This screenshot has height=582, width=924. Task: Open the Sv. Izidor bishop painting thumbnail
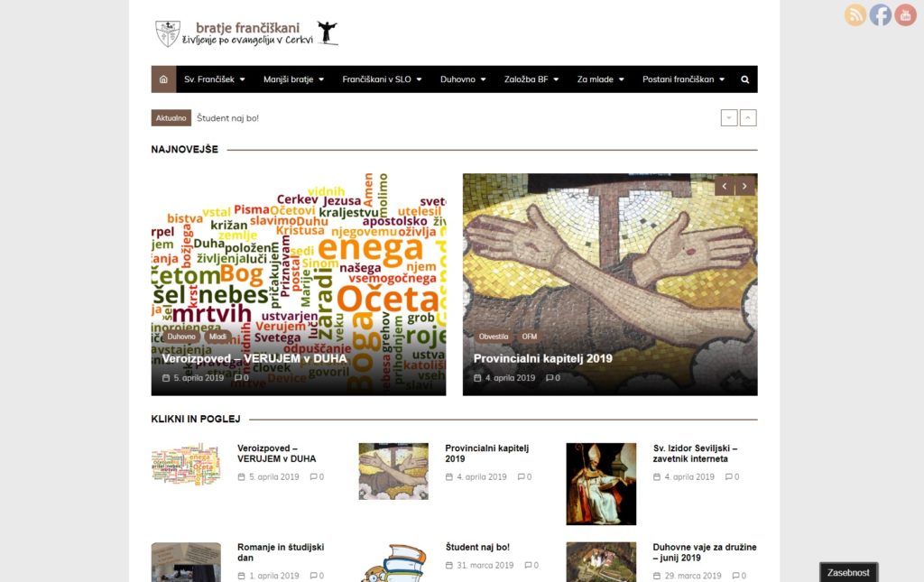(x=601, y=484)
